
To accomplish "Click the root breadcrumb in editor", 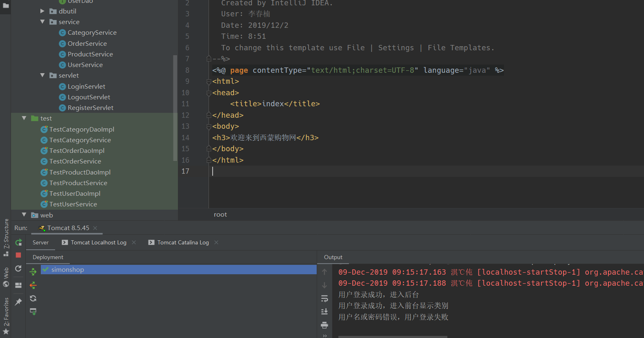I will pyautogui.click(x=220, y=215).
